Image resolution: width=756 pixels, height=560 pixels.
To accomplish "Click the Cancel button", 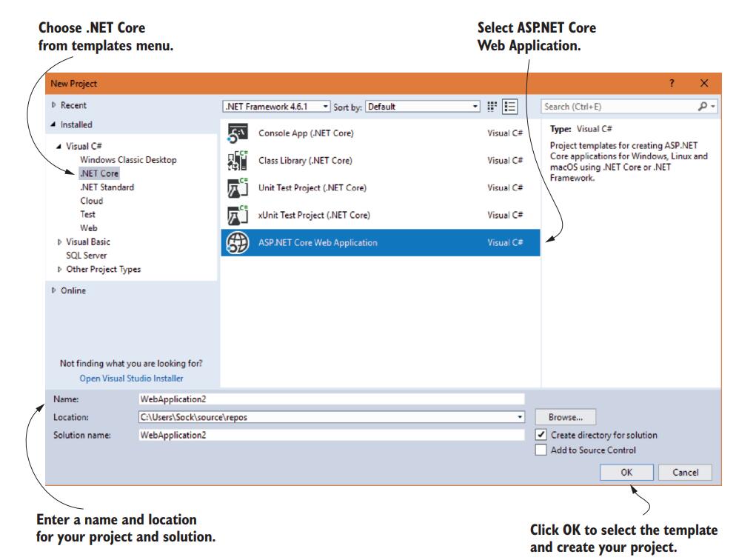I will click(685, 472).
